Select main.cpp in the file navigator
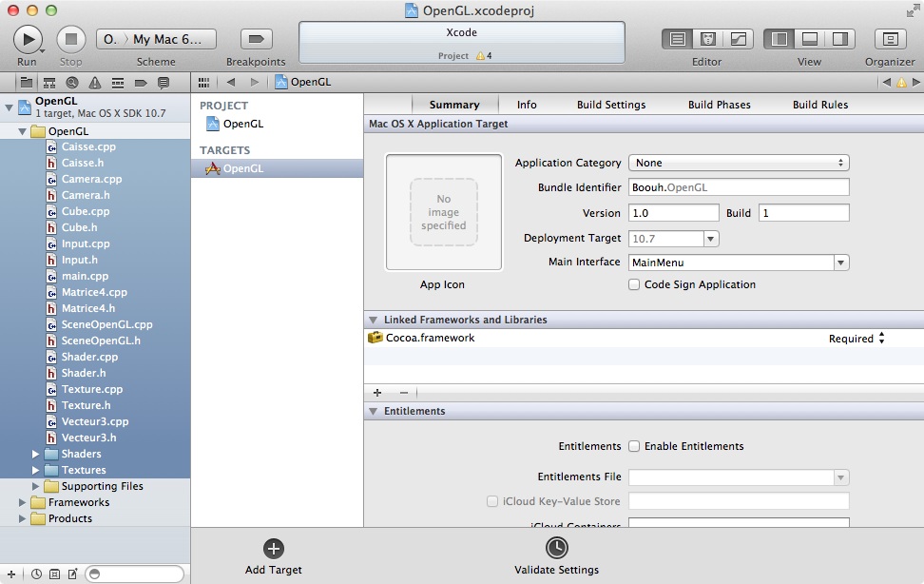 tap(85, 276)
